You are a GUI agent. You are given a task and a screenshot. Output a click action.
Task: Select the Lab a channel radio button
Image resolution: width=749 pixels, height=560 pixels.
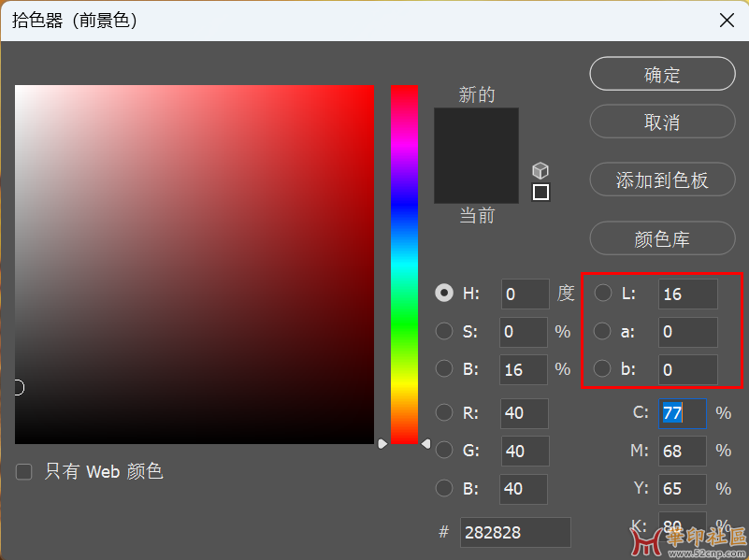(x=603, y=331)
